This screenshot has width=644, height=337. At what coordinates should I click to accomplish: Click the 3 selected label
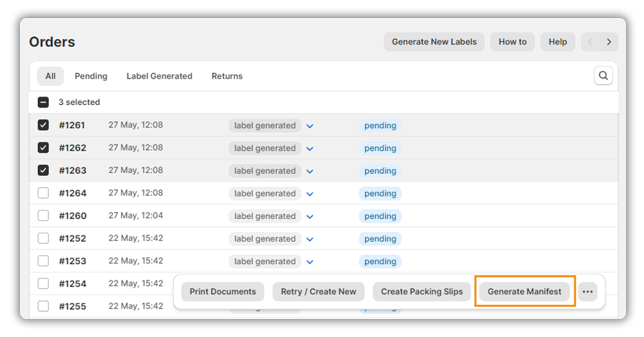(79, 102)
